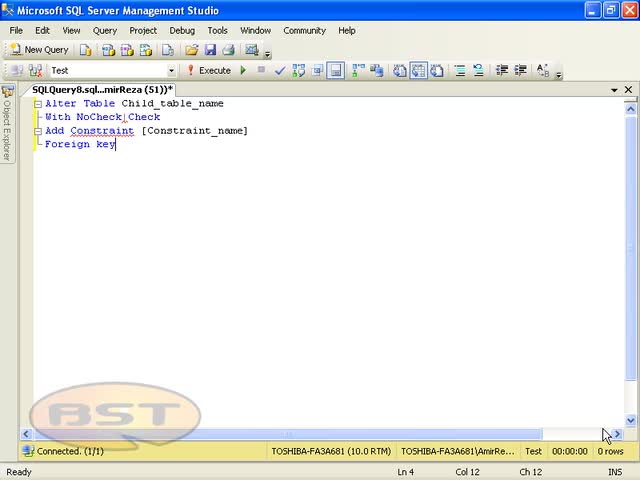Image resolution: width=640 pixels, height=480 pixels.
Task: Toggle Include Actual Execution Plan icon
Action: tap(358, 71)
